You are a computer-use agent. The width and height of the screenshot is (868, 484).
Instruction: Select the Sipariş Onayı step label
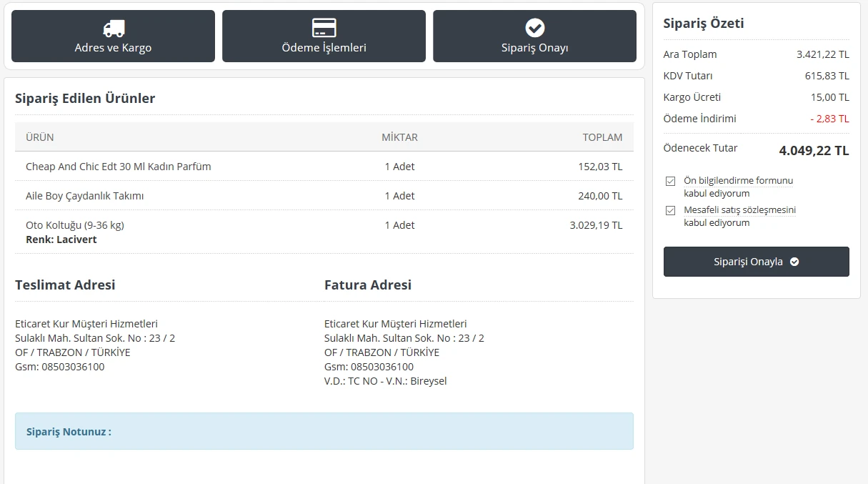[534, 48]
